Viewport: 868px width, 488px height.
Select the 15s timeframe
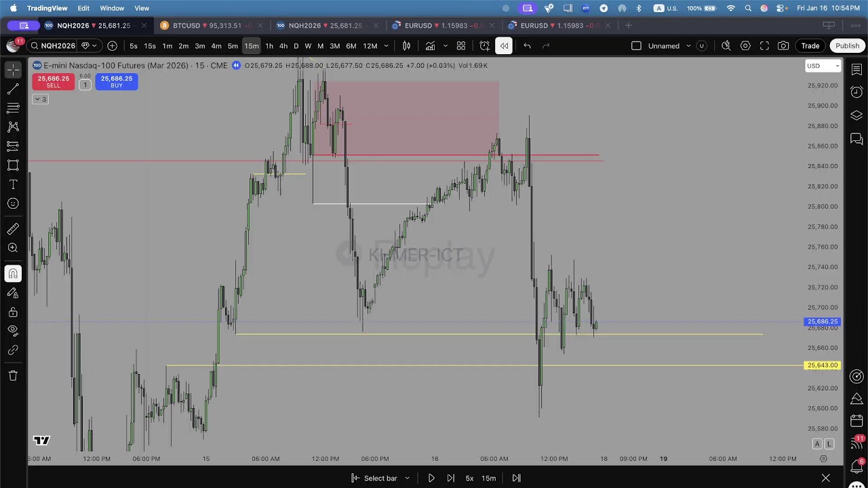150,46
